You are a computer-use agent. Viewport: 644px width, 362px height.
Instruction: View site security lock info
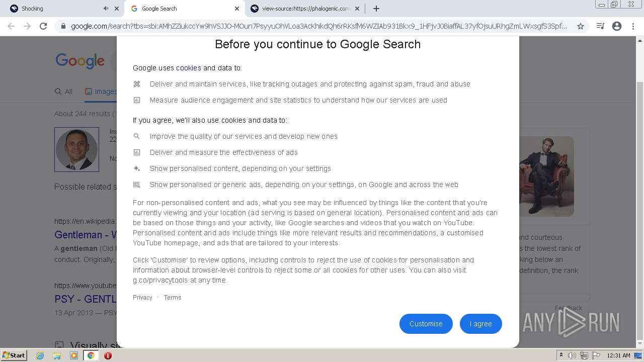pos(63,26)
